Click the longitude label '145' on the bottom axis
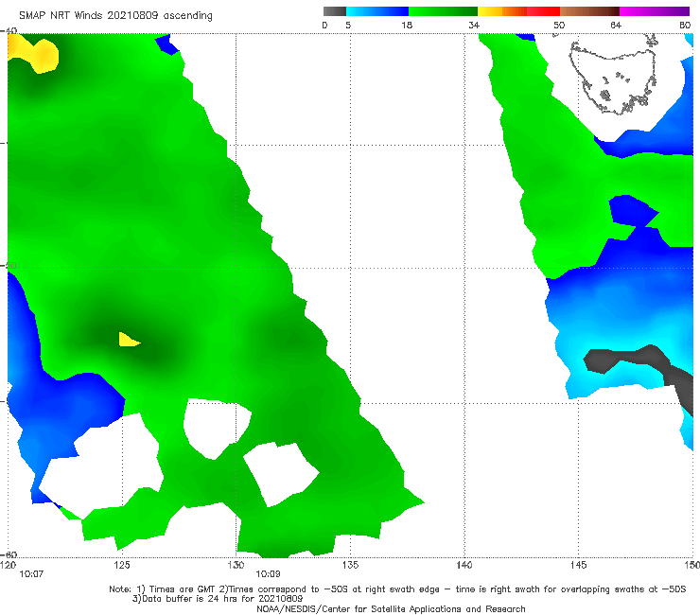Image resolution: width=700 pixels, height=615 pixels. coord(579,565)
